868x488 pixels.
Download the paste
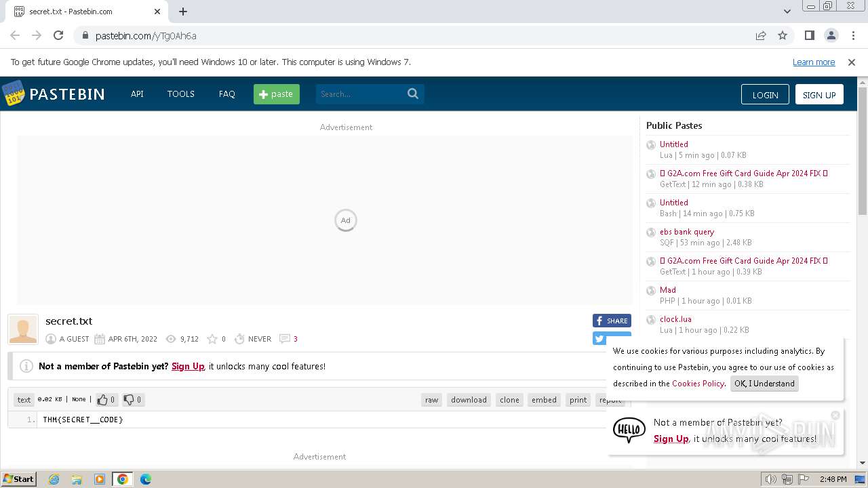(469, 400)
